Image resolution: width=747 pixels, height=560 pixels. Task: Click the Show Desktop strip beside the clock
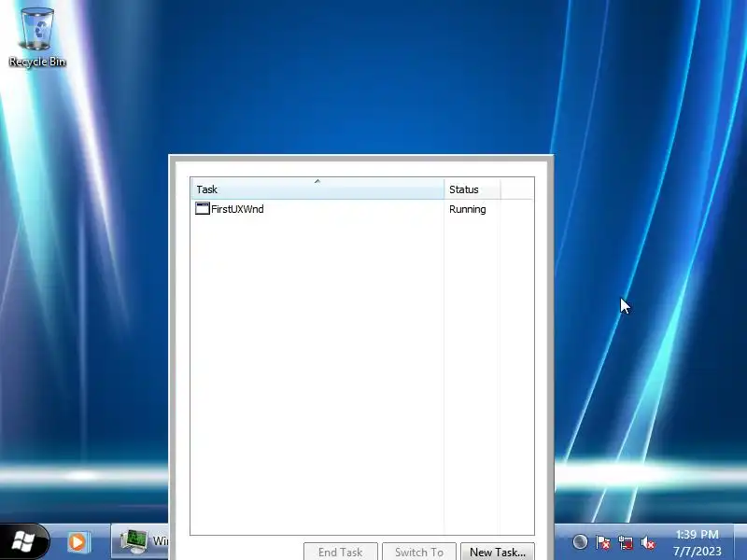(740, 541)
